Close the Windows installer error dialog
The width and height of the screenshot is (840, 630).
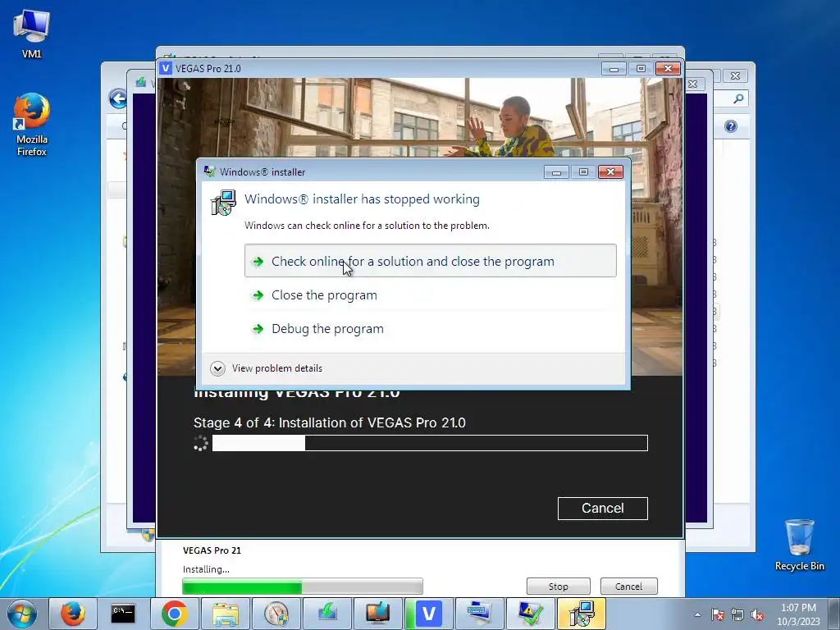click(610, 172)
